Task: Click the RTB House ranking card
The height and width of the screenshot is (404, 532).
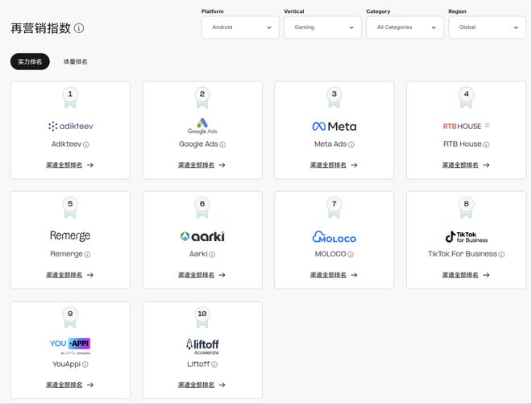Action: click(466, 130)
